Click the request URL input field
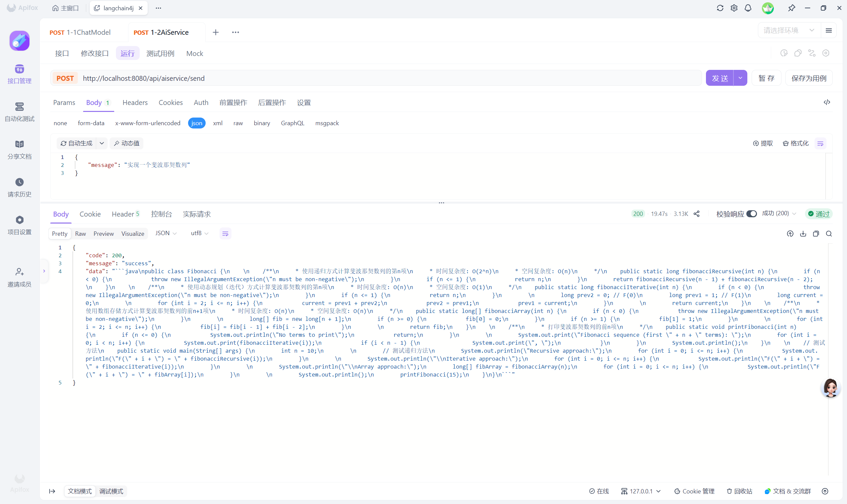 tap(391, 78)
